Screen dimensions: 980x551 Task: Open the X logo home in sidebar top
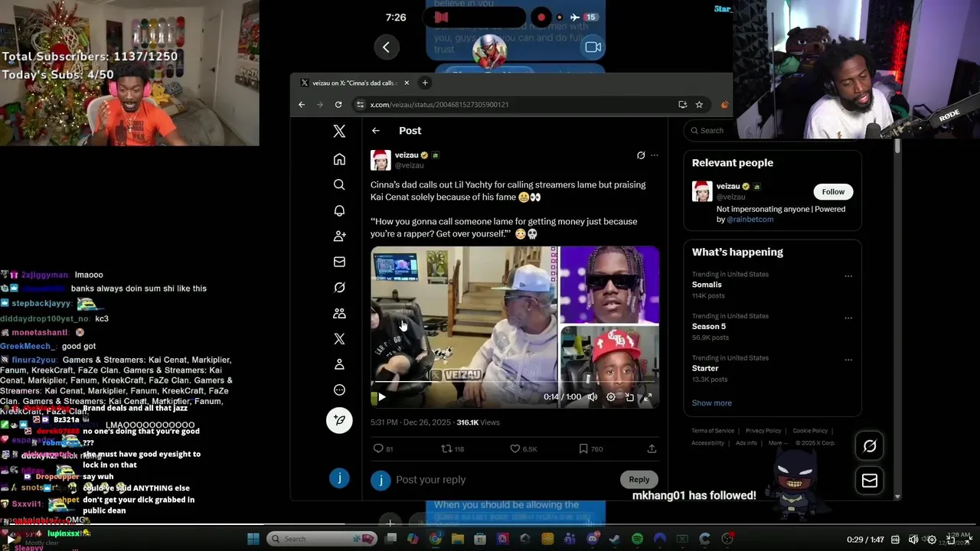[339, 132]
